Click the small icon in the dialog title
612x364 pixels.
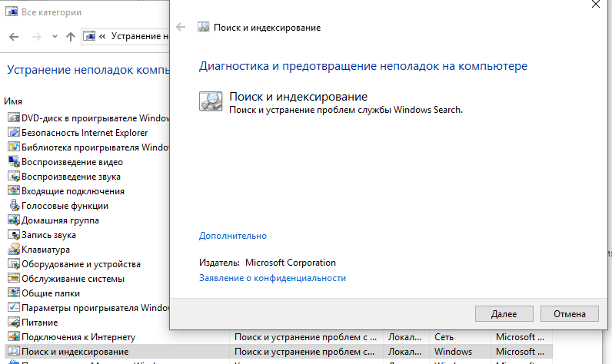click(203, 27)
